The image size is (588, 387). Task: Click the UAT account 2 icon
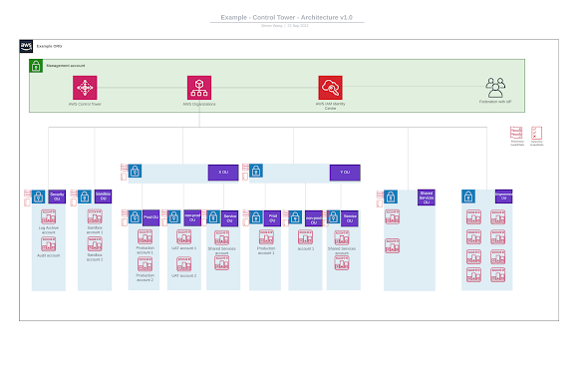click(184, 264)
